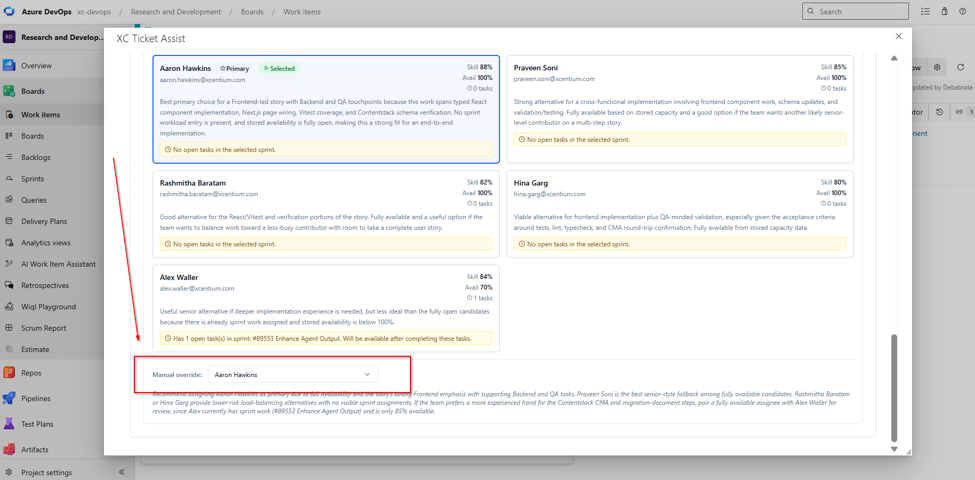Click the Alex Waller open tasks notice
The image size is (975, 480).
[326, 338]
